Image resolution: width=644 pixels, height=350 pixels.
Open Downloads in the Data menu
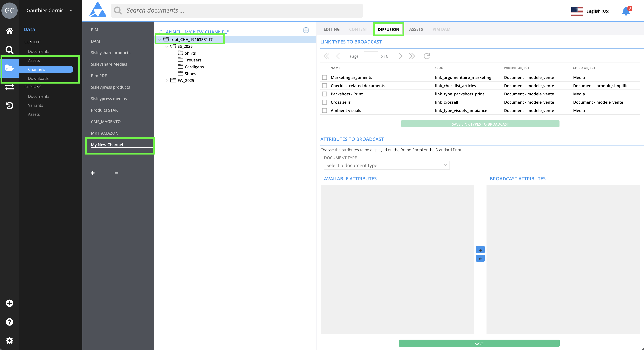[x=38, y=78]
